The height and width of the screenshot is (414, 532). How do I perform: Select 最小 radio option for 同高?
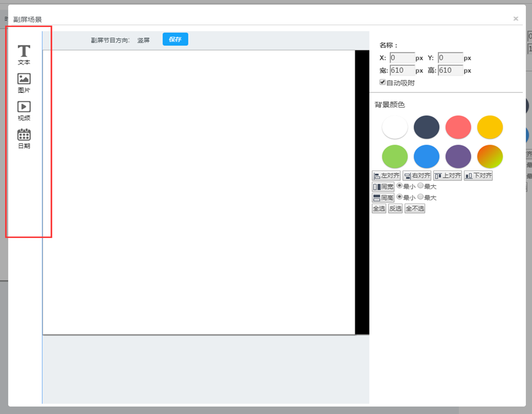pos(399,197)
